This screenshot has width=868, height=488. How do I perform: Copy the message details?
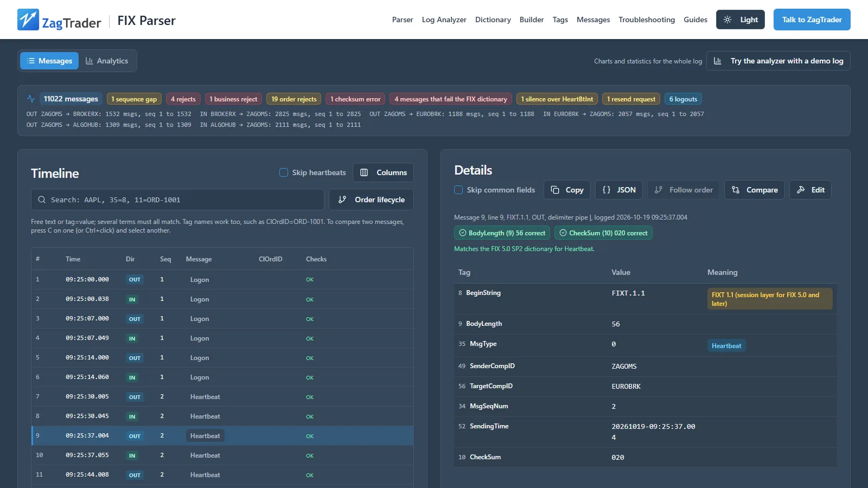click(x=567, y=190)
